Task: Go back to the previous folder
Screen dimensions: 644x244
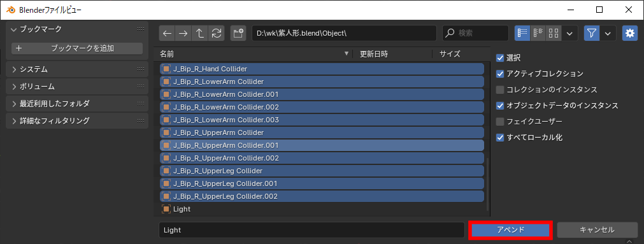Action: 167,34
